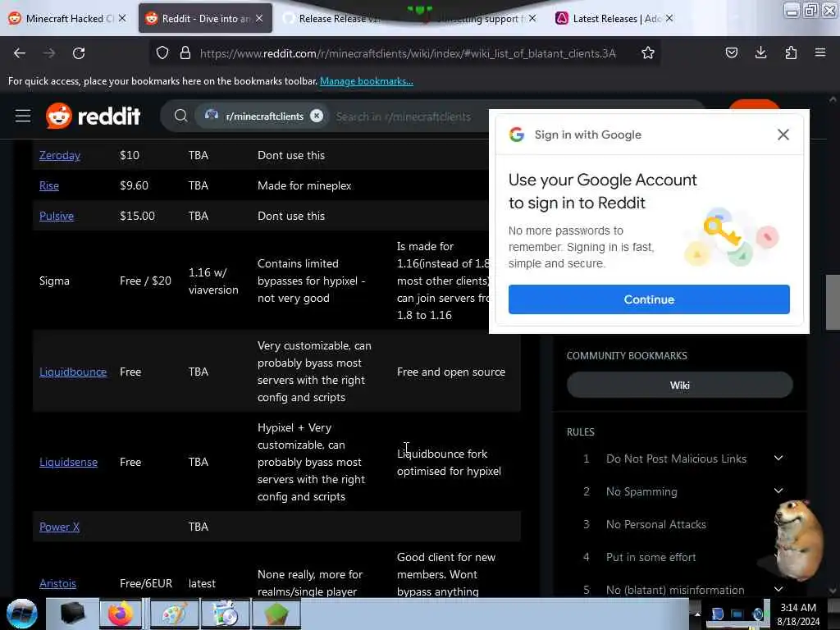
Task: Open the Zeroday client link
Action: coord(59,155)
